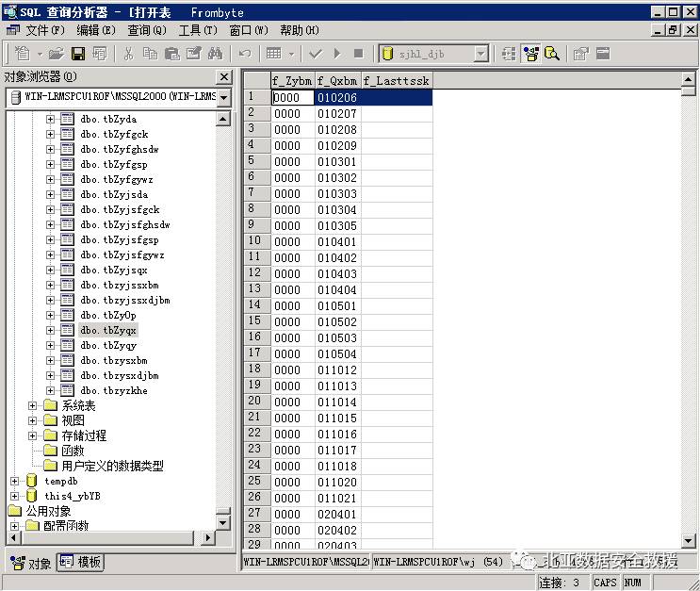The width and height of the screenshot is (700, 591).
Task: Click the Save query floppy disk icon
Action: pyautogui.click(x=78, y=54)
